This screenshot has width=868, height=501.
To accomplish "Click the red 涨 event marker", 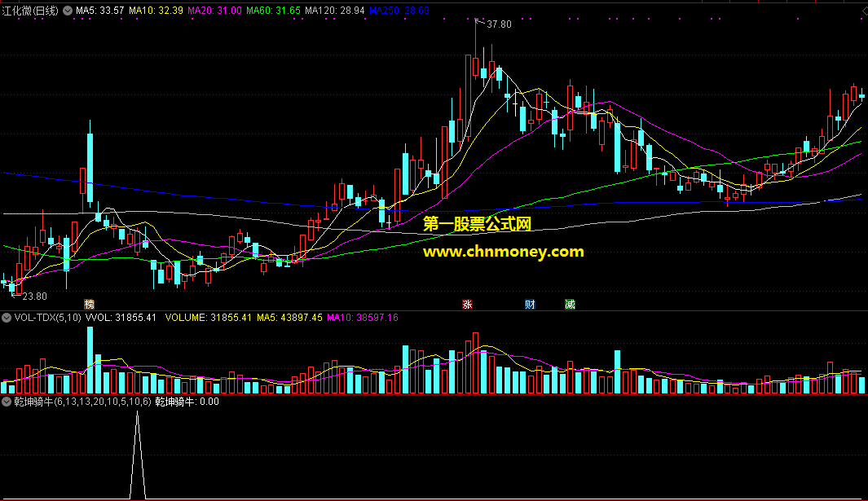I will 467,304.
